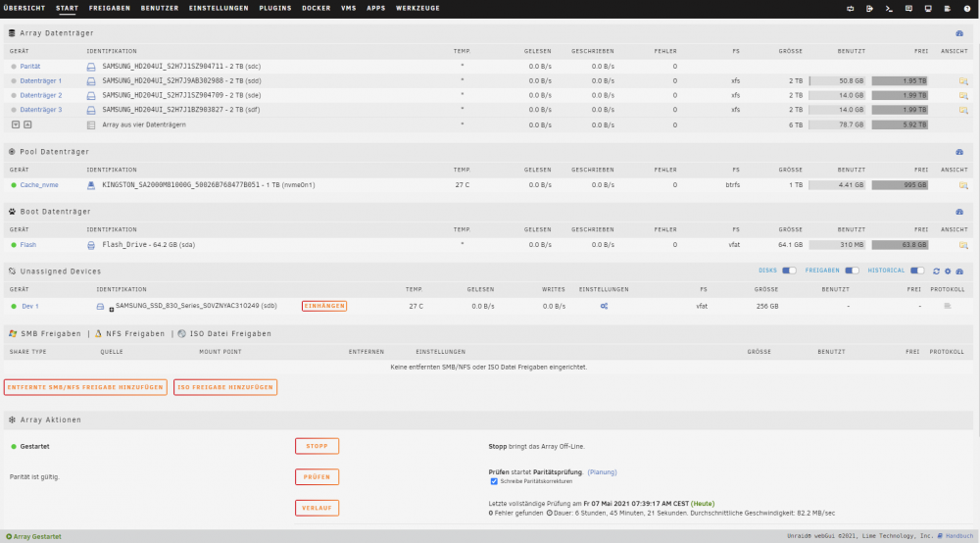This screenshot has width=980, height=543.
Task: Click Flash used-space bar 310 MB
Action: [837, 245]
